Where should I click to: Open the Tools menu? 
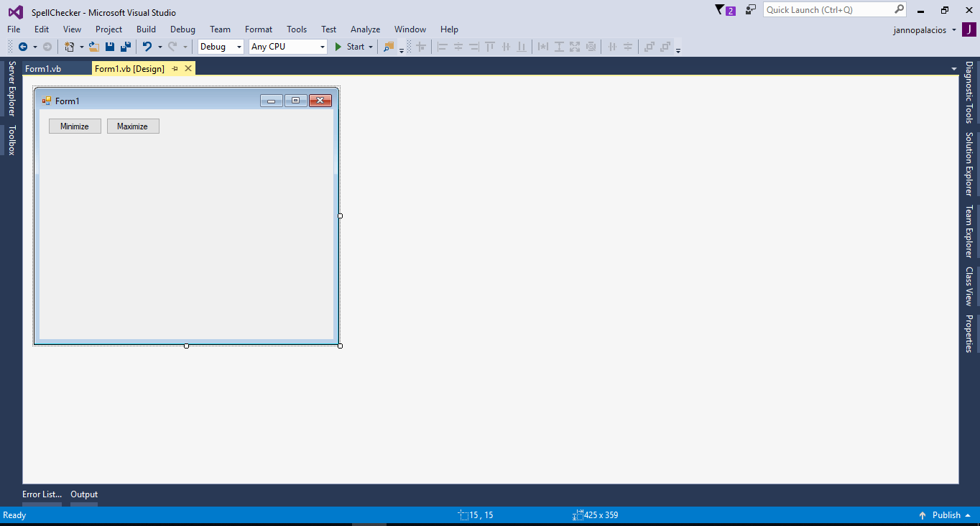(x=297, y=29)
